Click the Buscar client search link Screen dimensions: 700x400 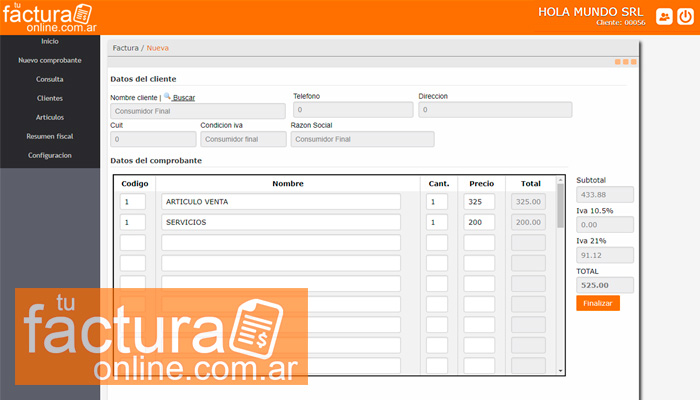click(x=184, y=97)
